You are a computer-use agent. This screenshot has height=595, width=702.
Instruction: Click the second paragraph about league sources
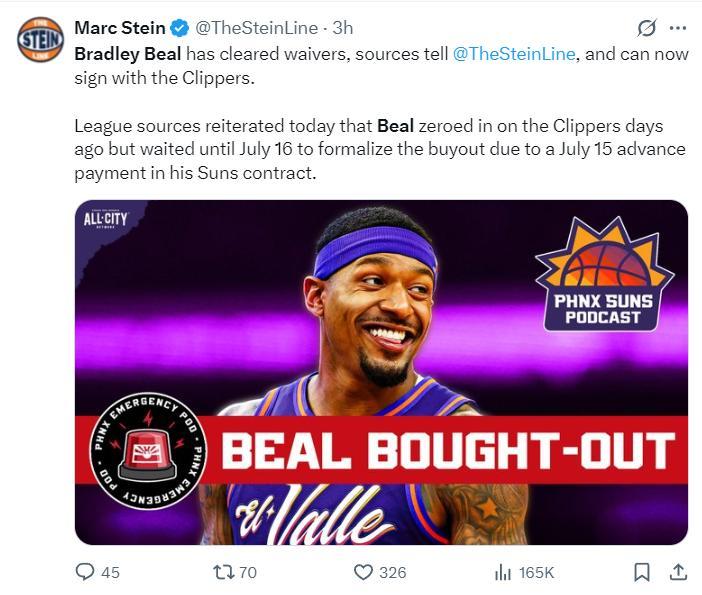pos(380,150)
